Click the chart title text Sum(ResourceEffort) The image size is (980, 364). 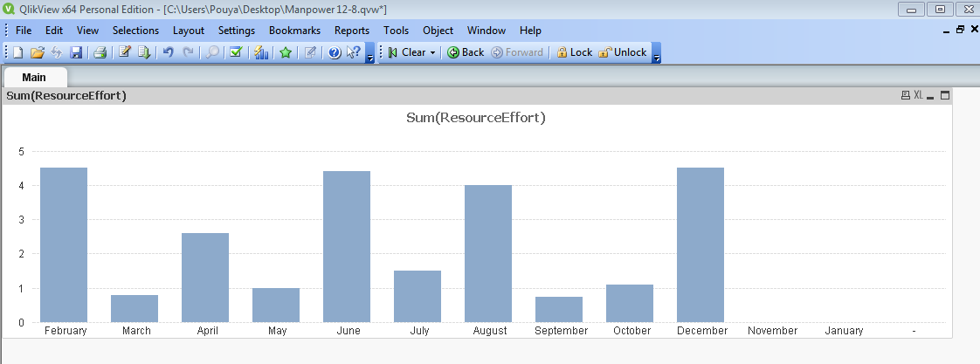pos(476,117)
